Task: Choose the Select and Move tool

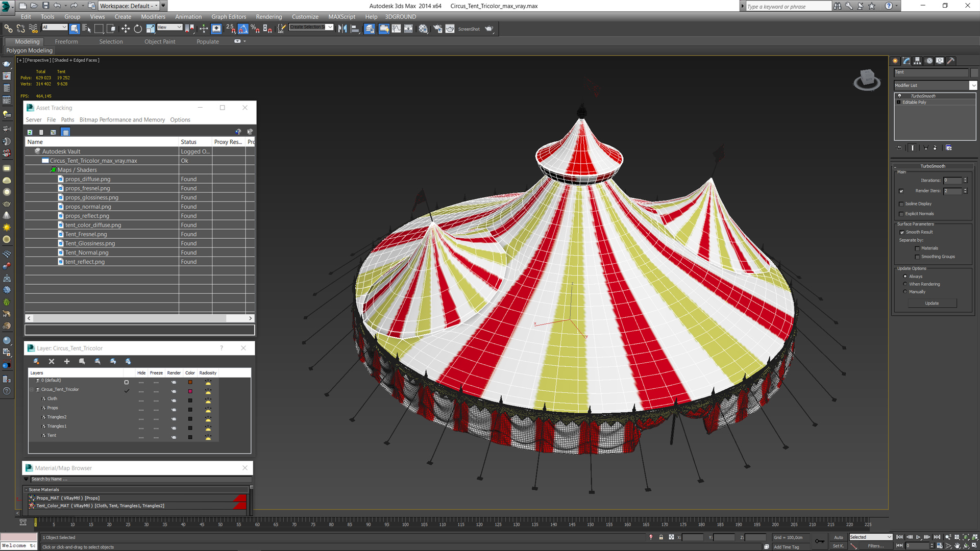Action: 126,29
